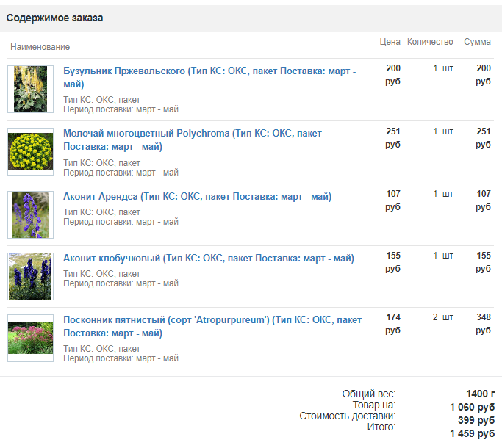This screenshot has height=448, width=502.
Task: Click the price '200 руб' for Бузульник
Action: click(x=392, y=75)
